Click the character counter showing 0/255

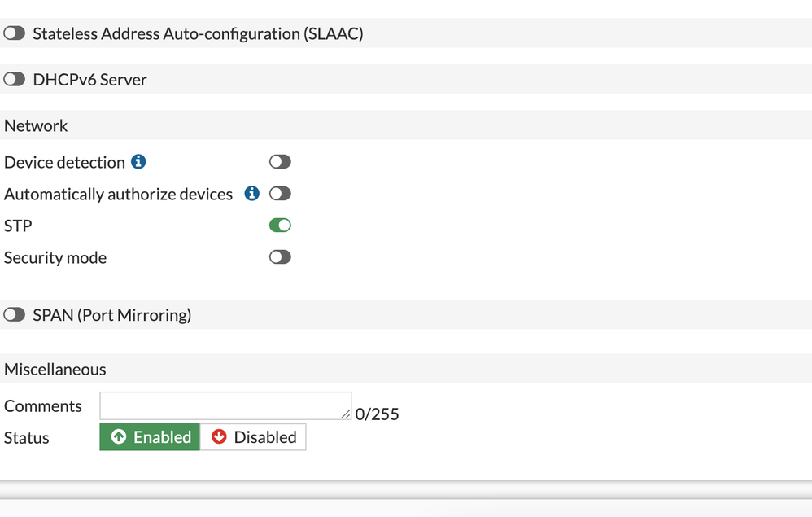pyautogui.click(x=378, y=414)
